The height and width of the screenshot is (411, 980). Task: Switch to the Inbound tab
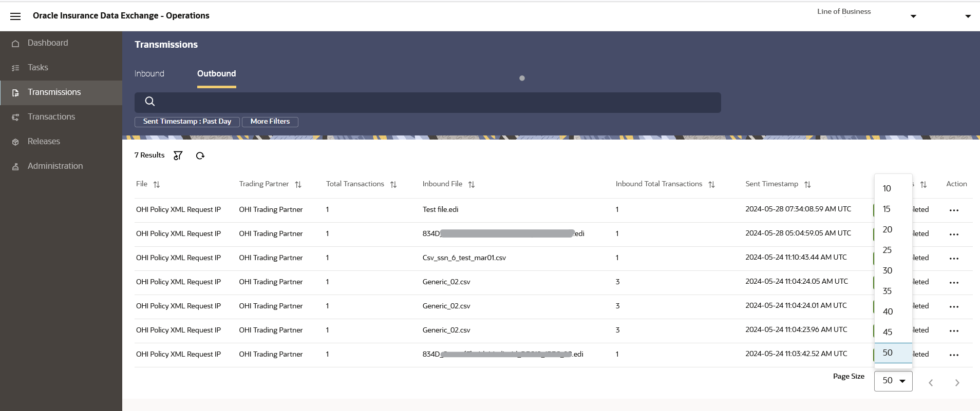[149, 74]
